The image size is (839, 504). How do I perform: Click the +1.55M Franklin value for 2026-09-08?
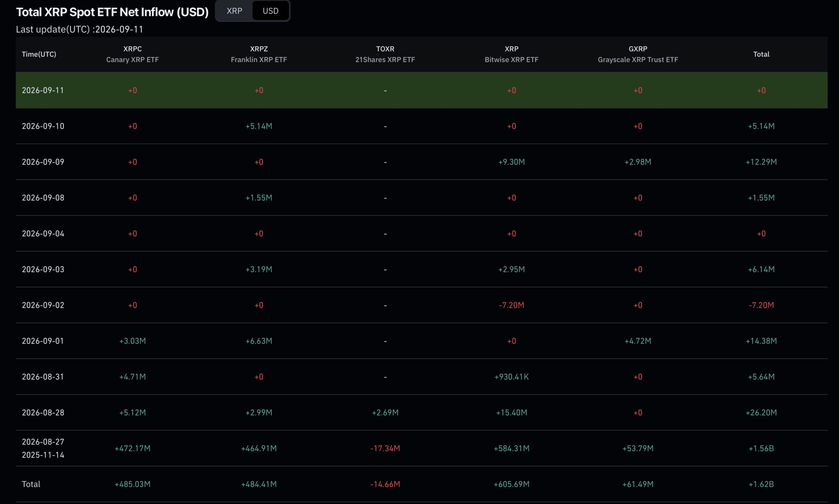(x=259, y=198)
